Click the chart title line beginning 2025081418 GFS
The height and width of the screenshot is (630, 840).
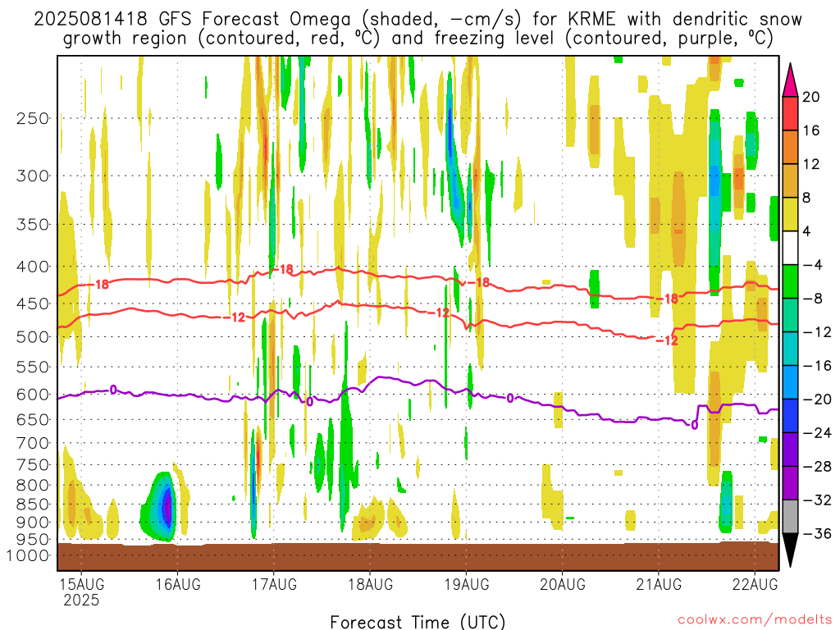pyautogui.click(x=418, y=20)
